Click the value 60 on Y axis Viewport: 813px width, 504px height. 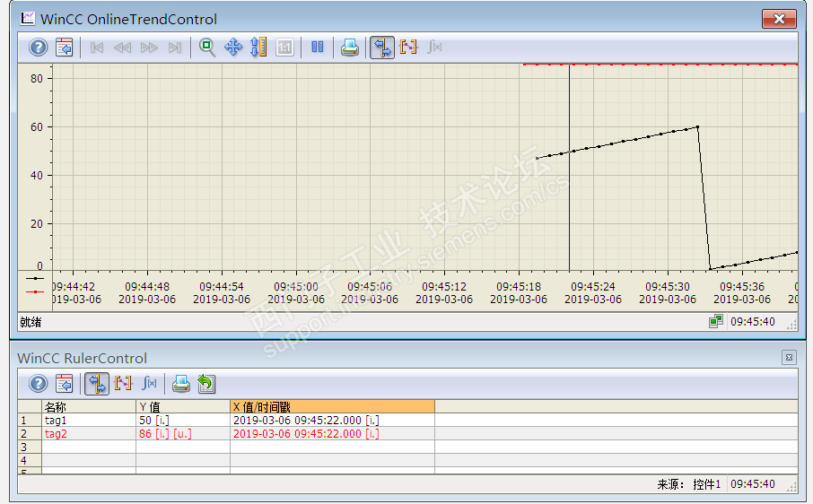(x=37, y=127)
